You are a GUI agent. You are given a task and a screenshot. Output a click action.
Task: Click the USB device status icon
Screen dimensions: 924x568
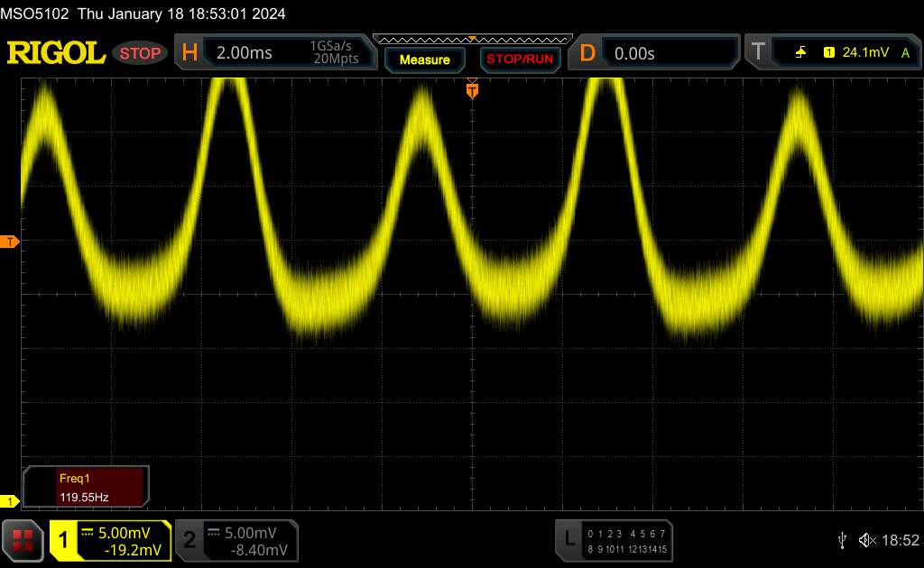point(842,539)
